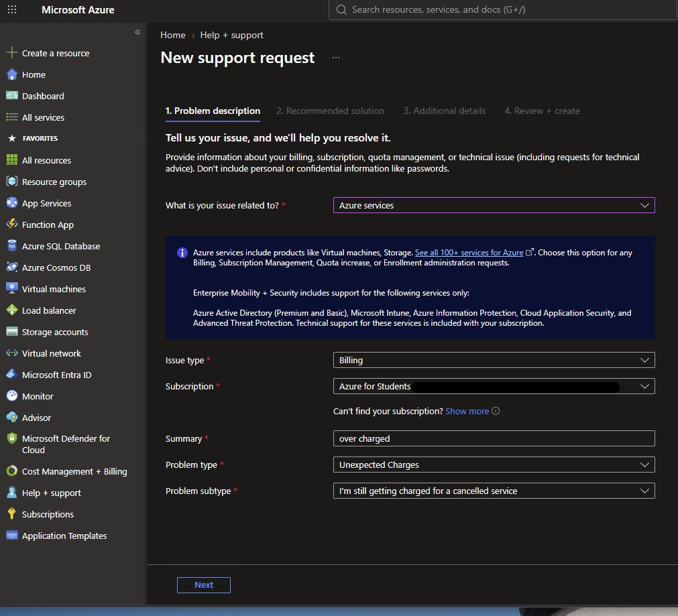Viewport: 678px width, 616px height.
Task: Collapse the sidebar with the double-chevron
Action: (137, 32)
